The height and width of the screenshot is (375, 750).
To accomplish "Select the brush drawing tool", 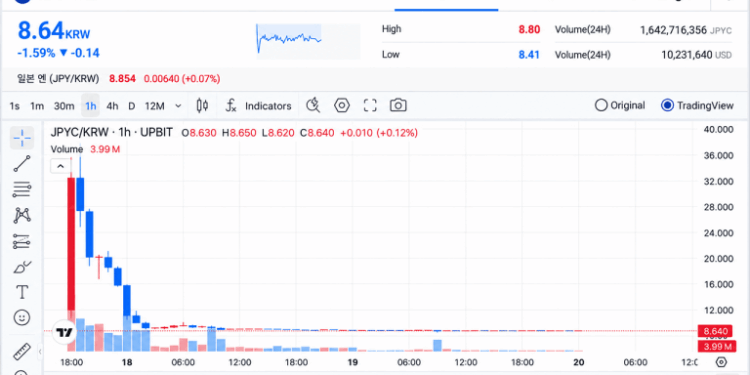I will [22, 267].
